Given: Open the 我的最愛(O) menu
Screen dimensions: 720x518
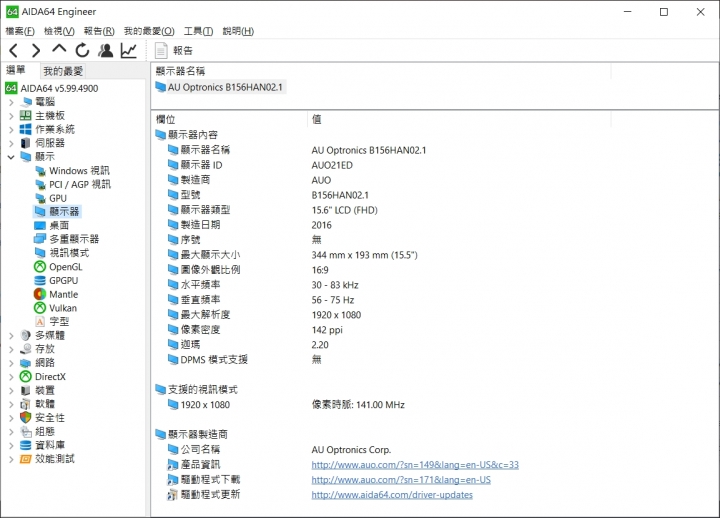Looking at the screenshot, I should 149,31.
